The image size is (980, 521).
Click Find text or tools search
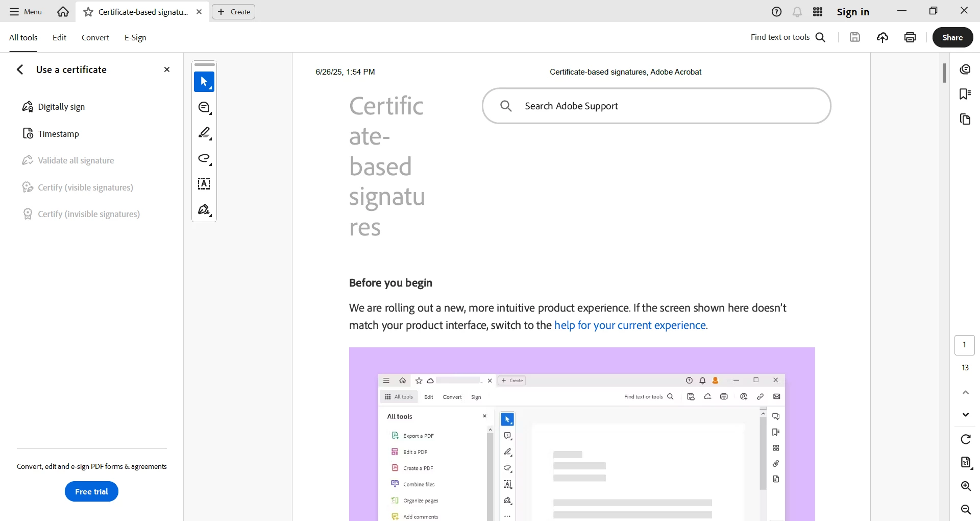pos(788,37)
